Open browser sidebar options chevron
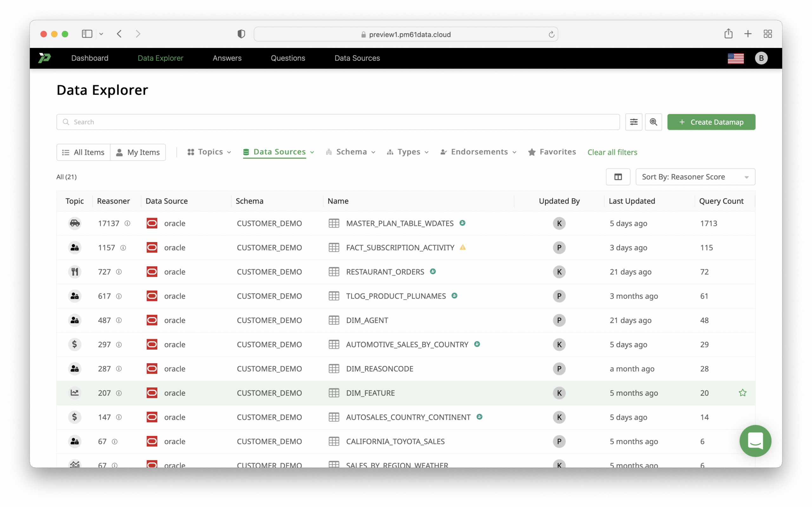The height and width of the screenshot is (507, 812). tap(101, 34)
